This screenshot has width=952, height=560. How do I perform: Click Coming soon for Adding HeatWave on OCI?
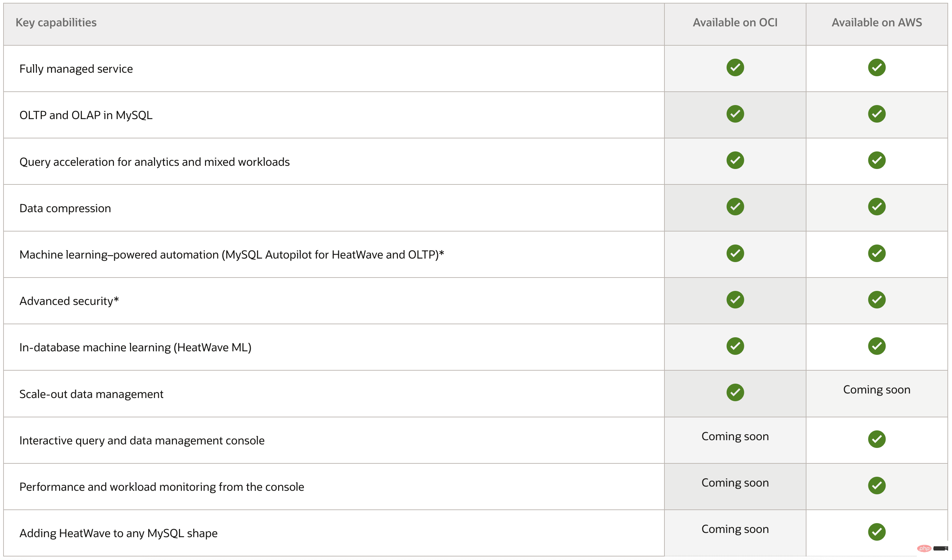735,529
